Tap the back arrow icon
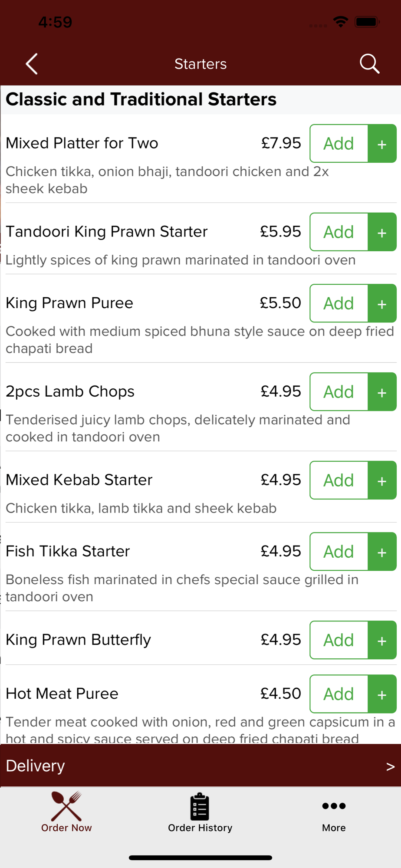 pyautogui.click(x=32, y=64)
